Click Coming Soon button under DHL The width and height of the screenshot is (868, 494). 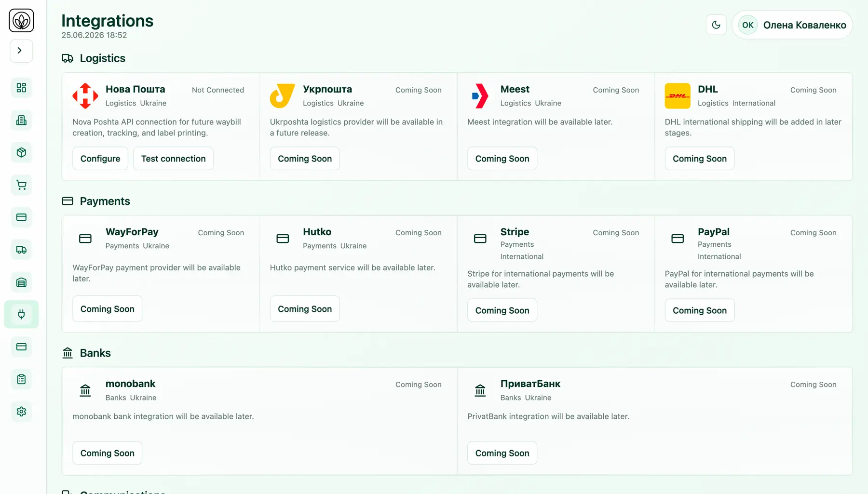pyautogui.click(x=700, y=159)
